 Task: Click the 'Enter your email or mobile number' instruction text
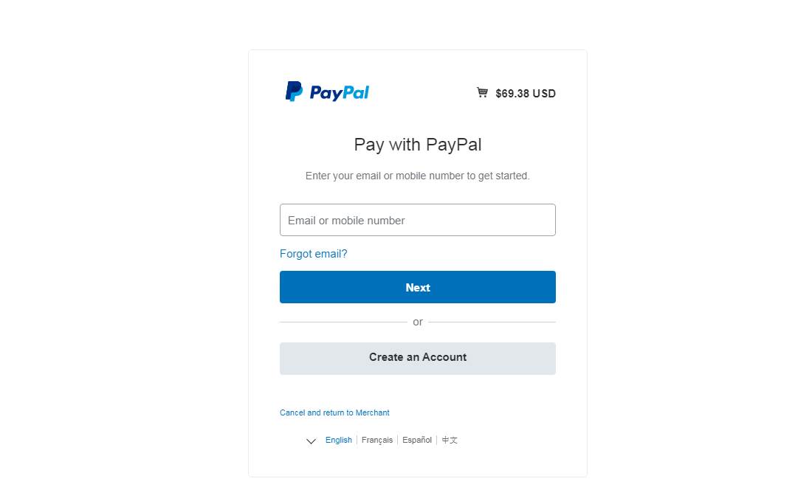(x=417, y=176)
